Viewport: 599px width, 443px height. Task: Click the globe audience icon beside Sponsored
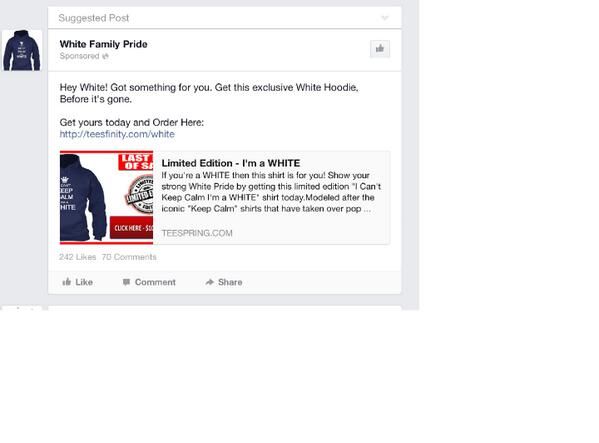click(105, 57)
